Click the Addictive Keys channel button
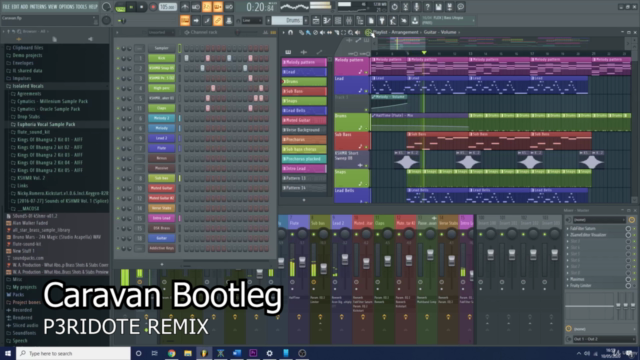The image size is (640, 360). click(x=162, y=248)
